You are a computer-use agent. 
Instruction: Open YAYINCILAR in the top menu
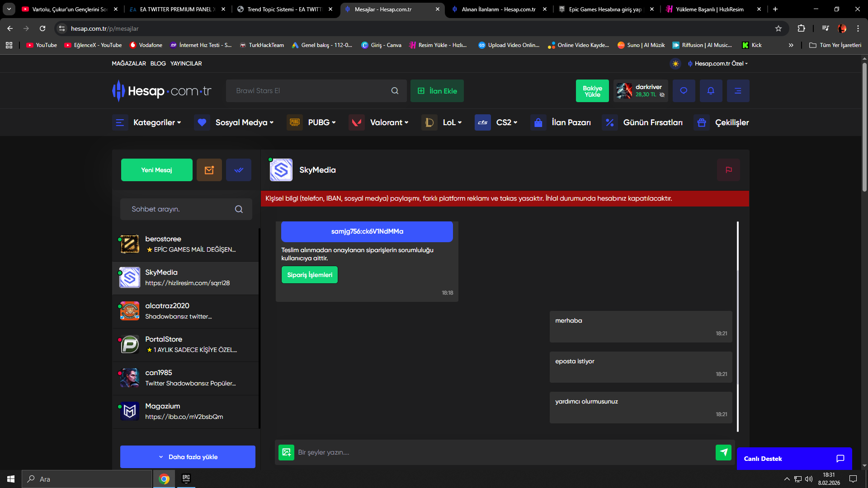tap(186, 64)
